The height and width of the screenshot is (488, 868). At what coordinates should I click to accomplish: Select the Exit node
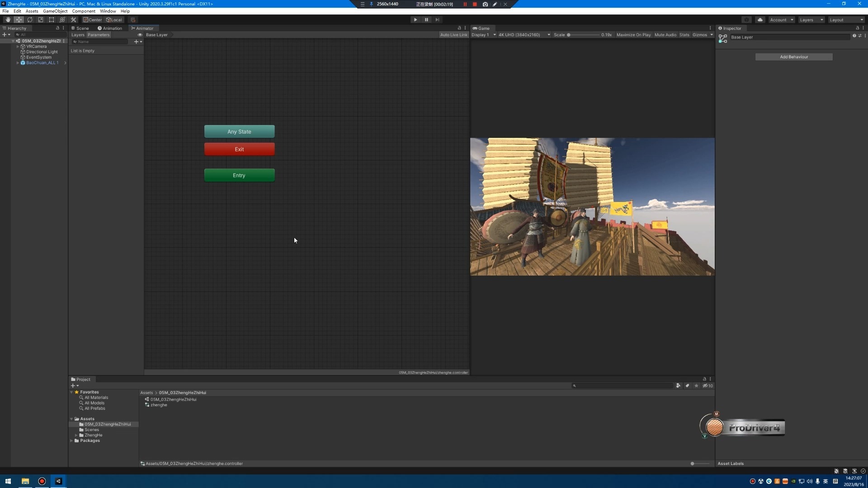point(239,149)
